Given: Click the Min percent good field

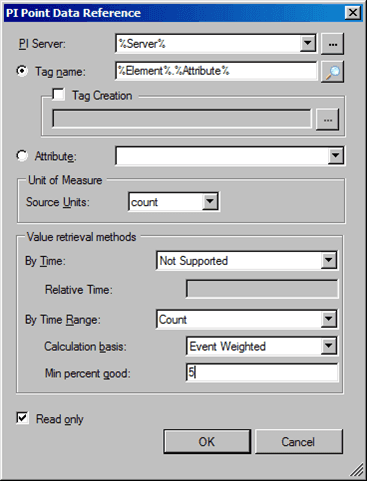Looking at the screenshot, I should tap(262, 372).
